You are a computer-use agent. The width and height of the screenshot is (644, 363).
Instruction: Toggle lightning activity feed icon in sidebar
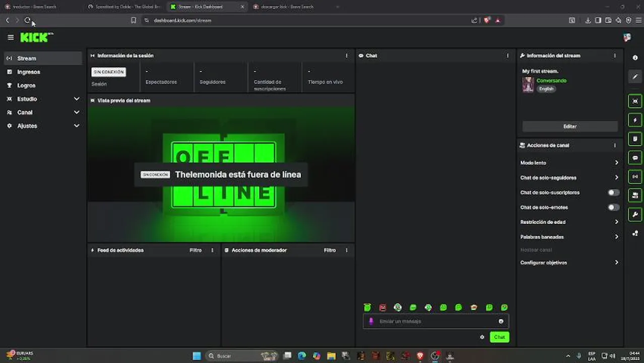click(635, 120)
